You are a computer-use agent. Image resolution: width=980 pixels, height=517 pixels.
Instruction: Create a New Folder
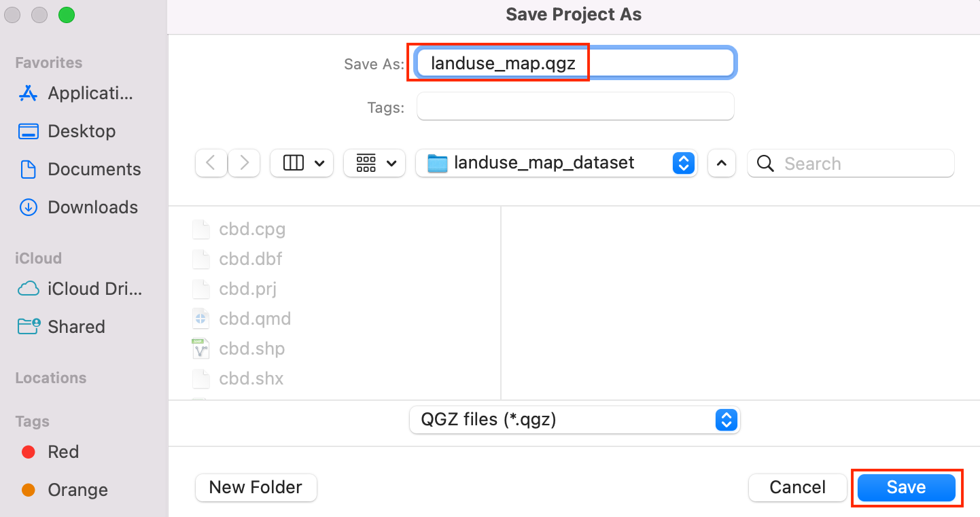click(x=256, y=487)
